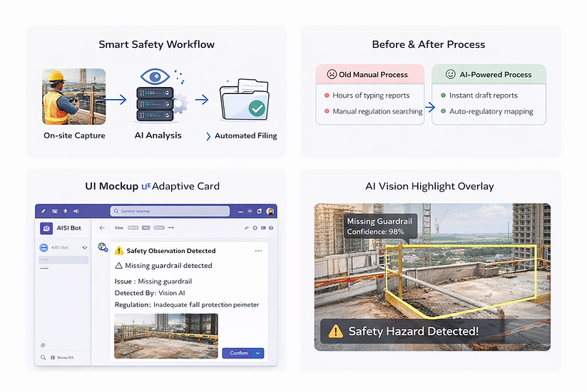Screen dimensions: 587x392
Task: Start a video call from chat toolbar
Action: [x=263, y=227]
